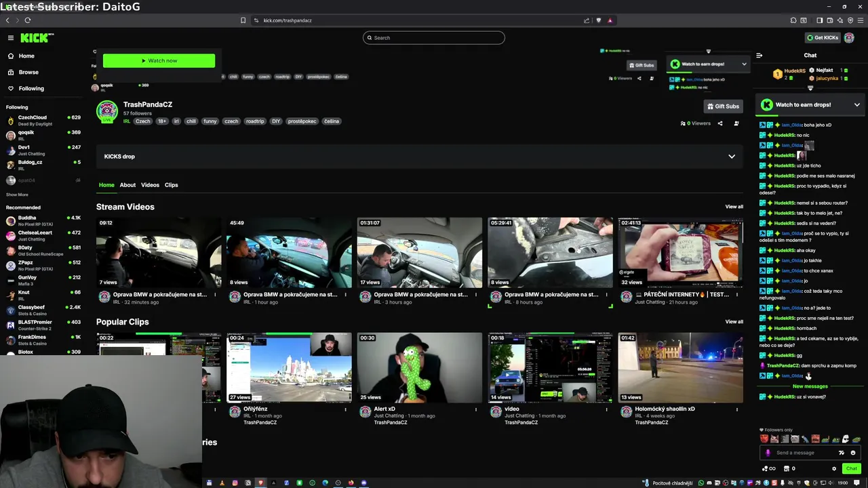The height and width of the screenshot is (488, 868).
Task: Open the 7TV emote icon in chat input
Action: pyautogui.click(x=842, y=453)
